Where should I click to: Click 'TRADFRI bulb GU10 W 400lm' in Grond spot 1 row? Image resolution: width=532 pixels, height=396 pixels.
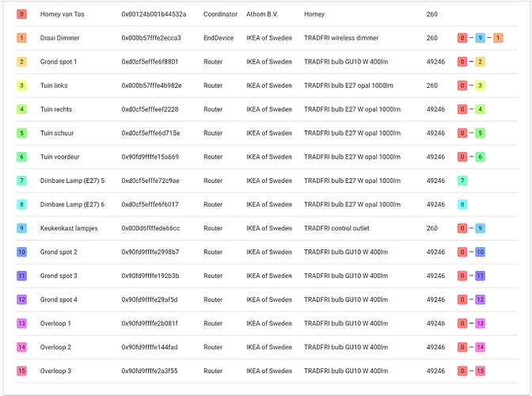click(346, 62)
